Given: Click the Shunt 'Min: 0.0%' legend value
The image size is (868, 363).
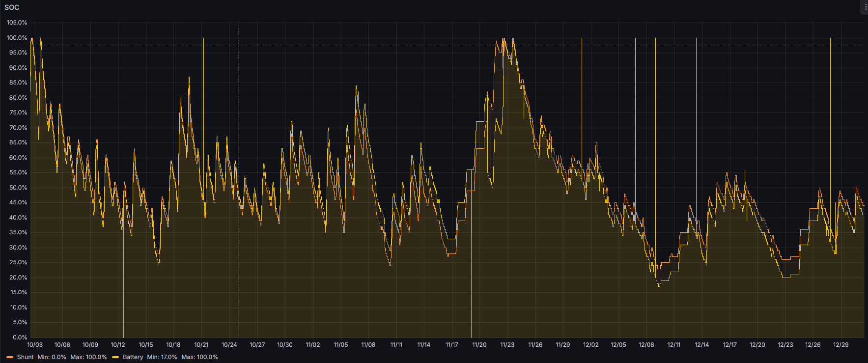Looking at the screenshot, I should (x=52, y=357).
